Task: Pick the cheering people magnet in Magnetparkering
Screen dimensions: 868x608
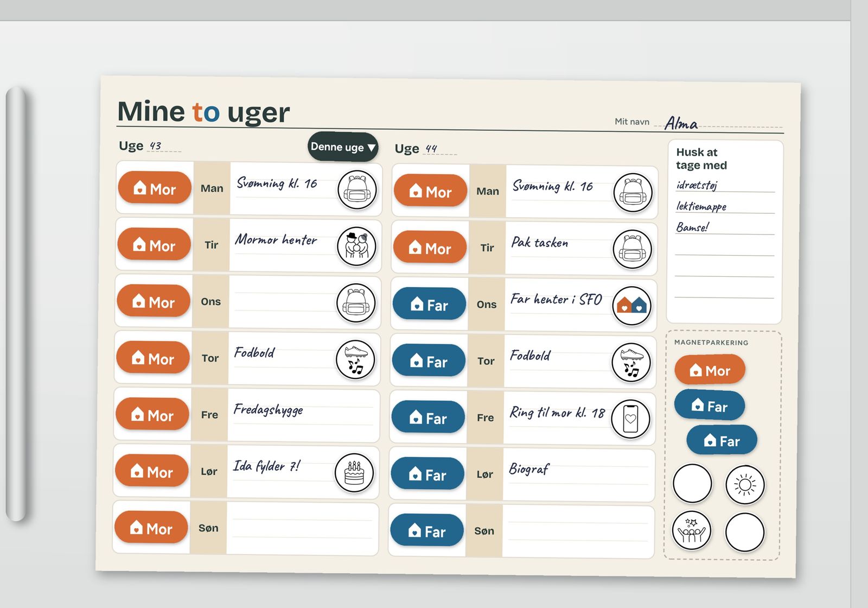Action: coord(692,531)
